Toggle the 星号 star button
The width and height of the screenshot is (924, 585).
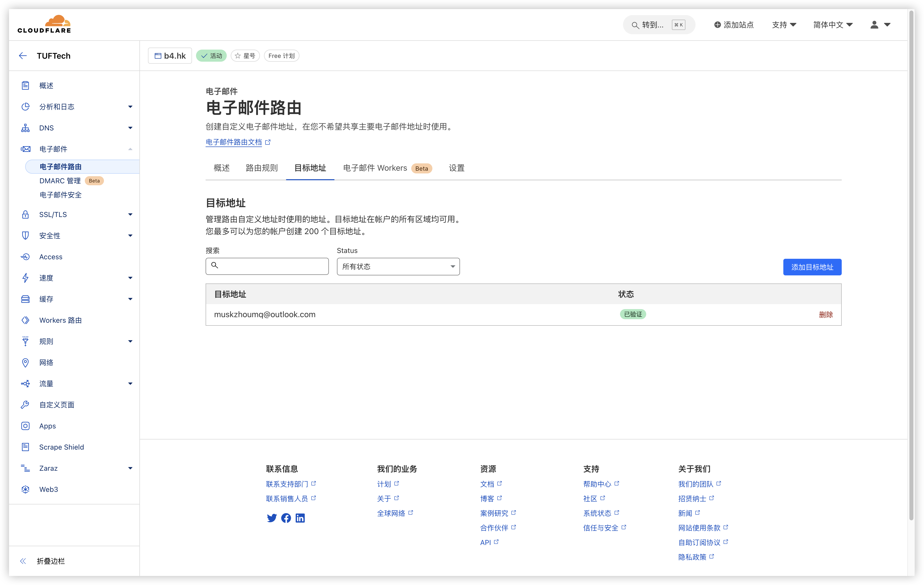[245, 56]
